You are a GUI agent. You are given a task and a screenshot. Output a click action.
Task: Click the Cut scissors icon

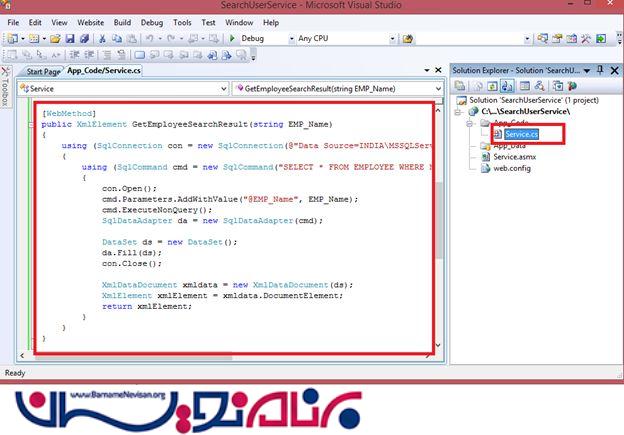[102, 39]
